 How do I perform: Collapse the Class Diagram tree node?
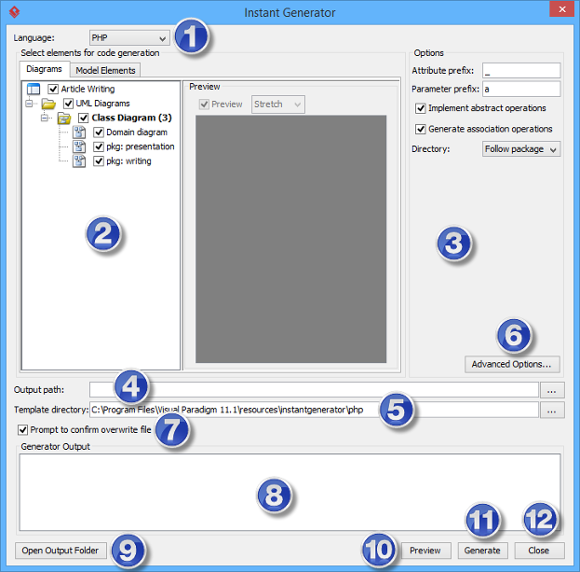pyautogui.click(x=44, y=118)
